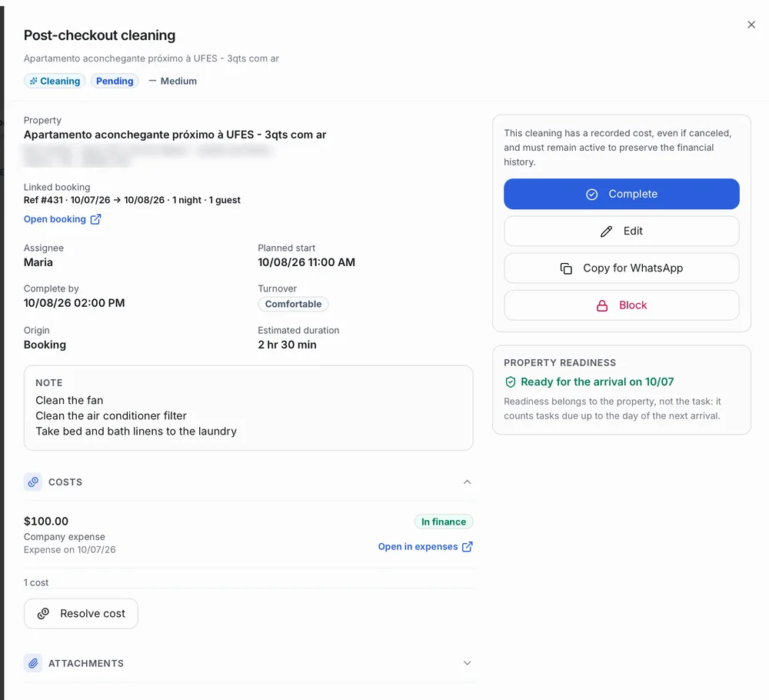Click the coins icon in Resolve cost
This screenshot has width=769, height=700.
(43, 614)
